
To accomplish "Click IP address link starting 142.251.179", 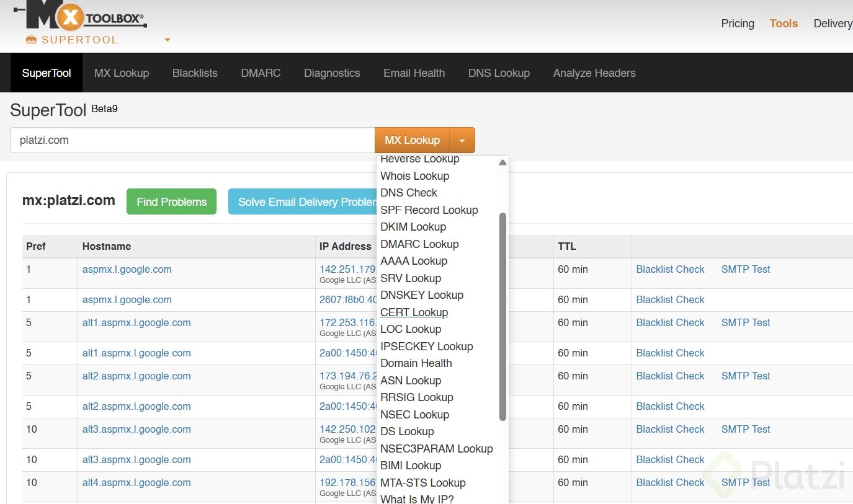I will pyautogui.click(x=348, y=270).
